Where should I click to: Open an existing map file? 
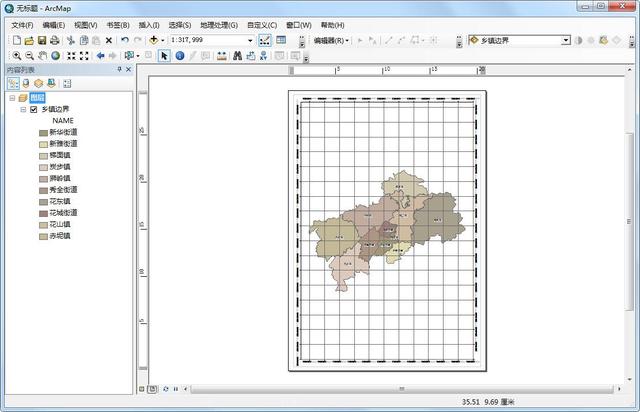[x=29, y=40]
